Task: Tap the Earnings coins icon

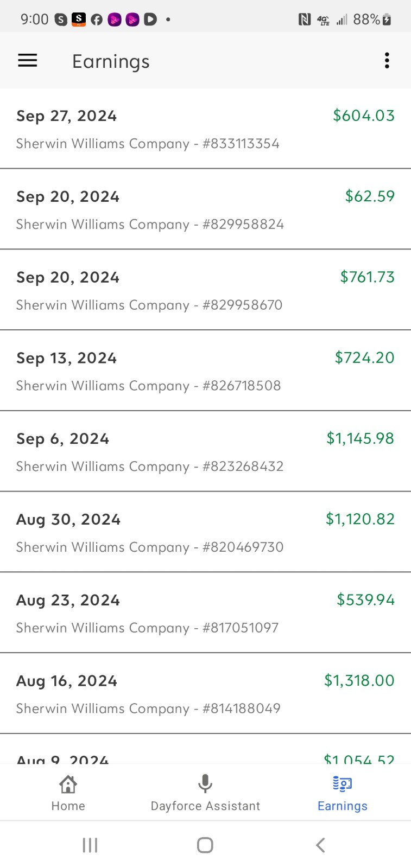Action: pyautogui.click(x=342, y=784)
